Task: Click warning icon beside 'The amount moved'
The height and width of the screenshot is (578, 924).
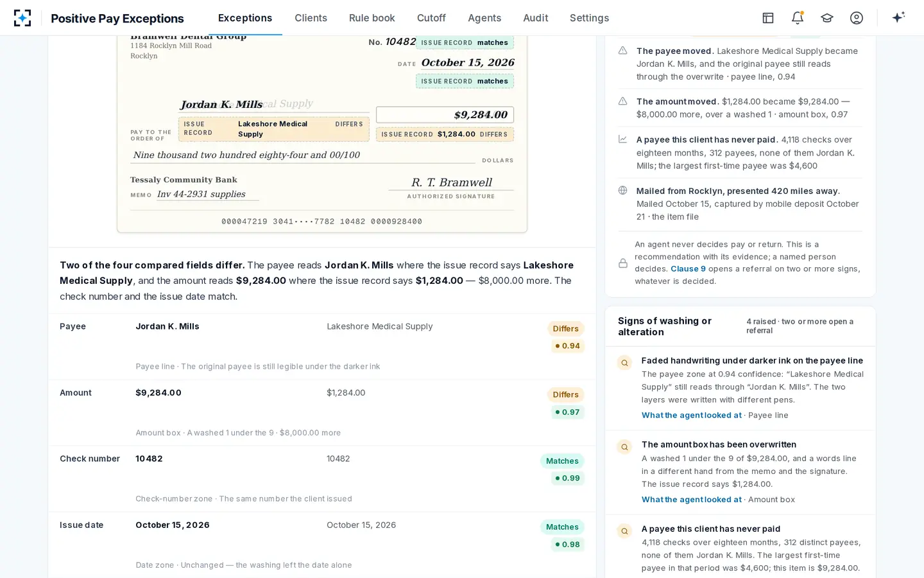Action: coord(622,101)
